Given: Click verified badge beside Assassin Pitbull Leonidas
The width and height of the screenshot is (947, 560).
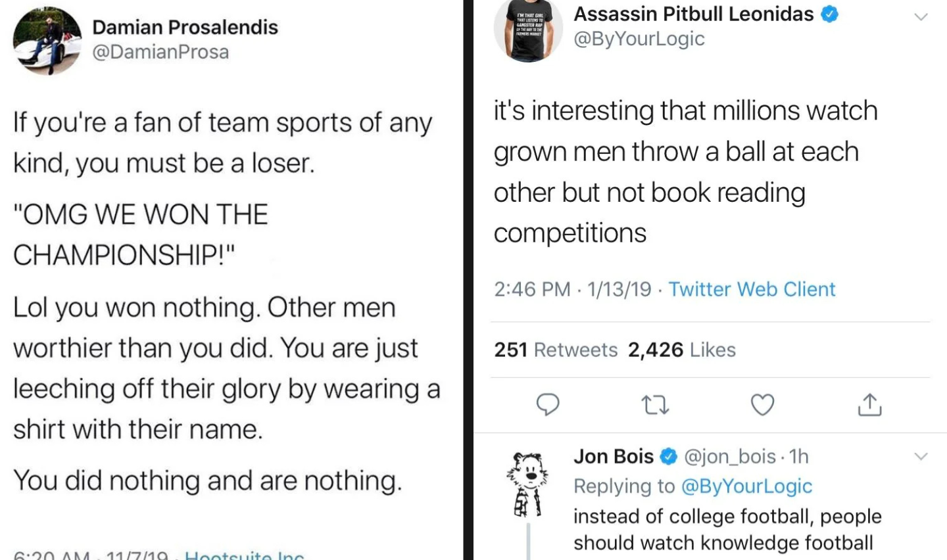Looking at the screenshot, I should 831,14.
